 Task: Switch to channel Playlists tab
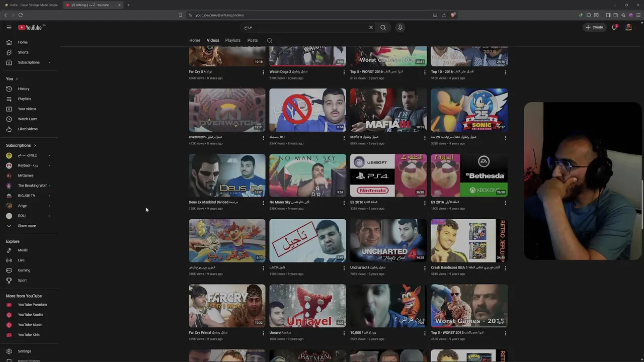(x=232, y=40)
